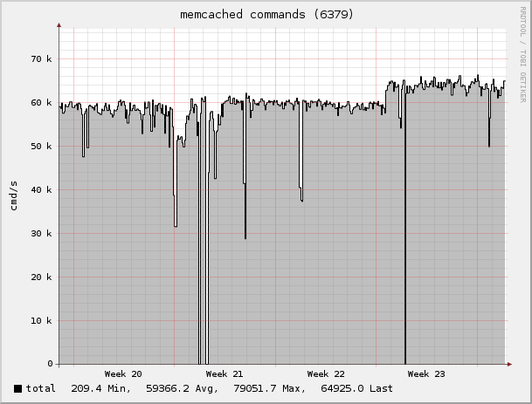The image size is (532, 404).
Task: Click the '60 k' y-axis label
Action: (x=41, y=103)
